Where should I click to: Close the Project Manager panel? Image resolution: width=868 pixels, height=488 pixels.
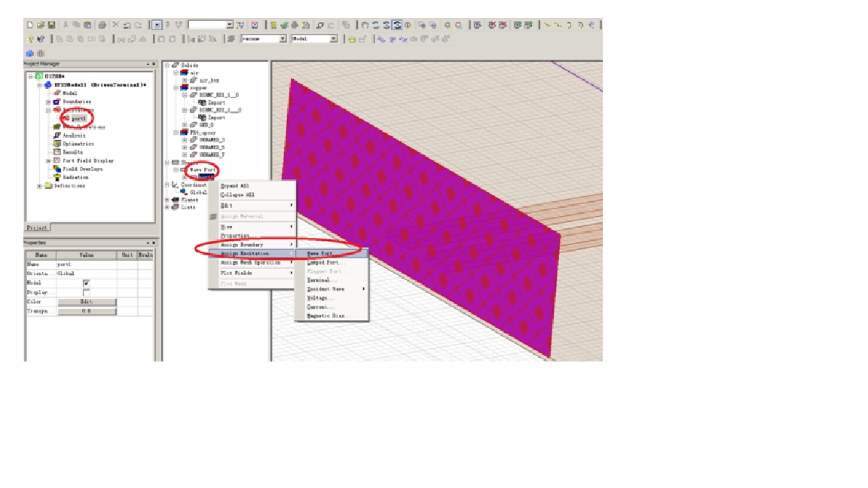[154, 64]
